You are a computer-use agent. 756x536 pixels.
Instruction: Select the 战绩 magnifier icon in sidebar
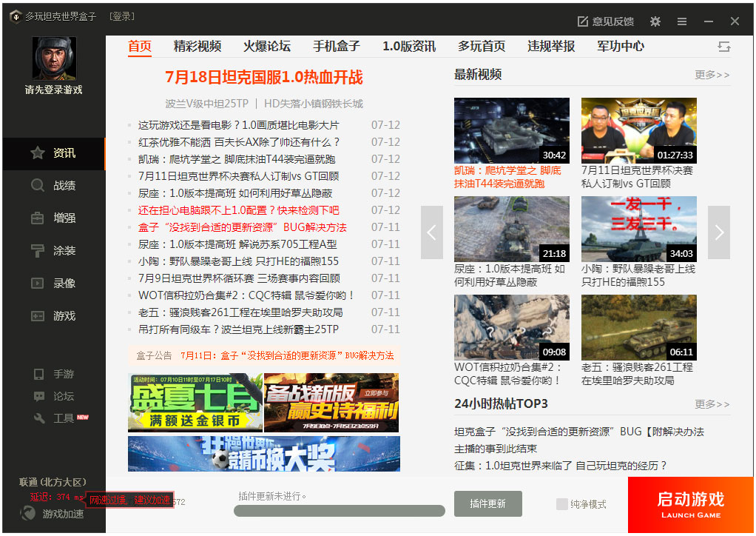38,186
